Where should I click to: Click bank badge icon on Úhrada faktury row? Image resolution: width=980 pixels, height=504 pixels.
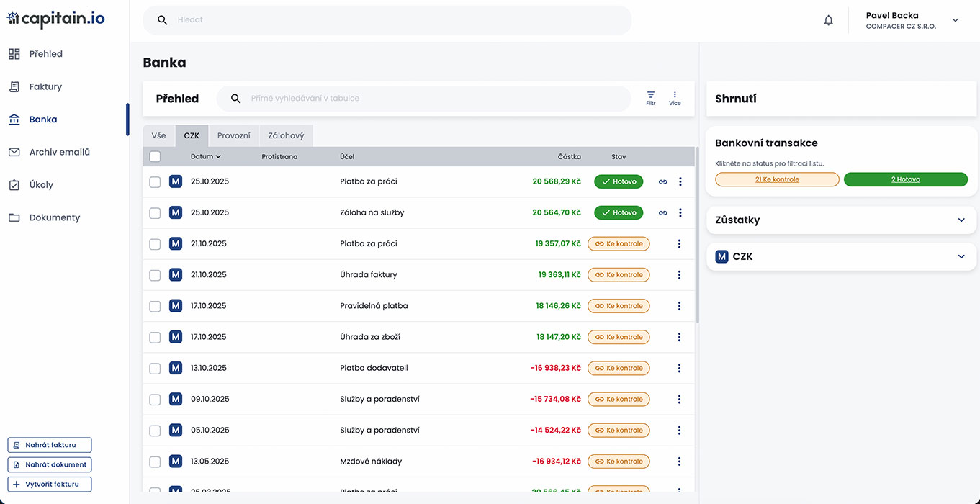pyautogui.click(x=176, y=275)
